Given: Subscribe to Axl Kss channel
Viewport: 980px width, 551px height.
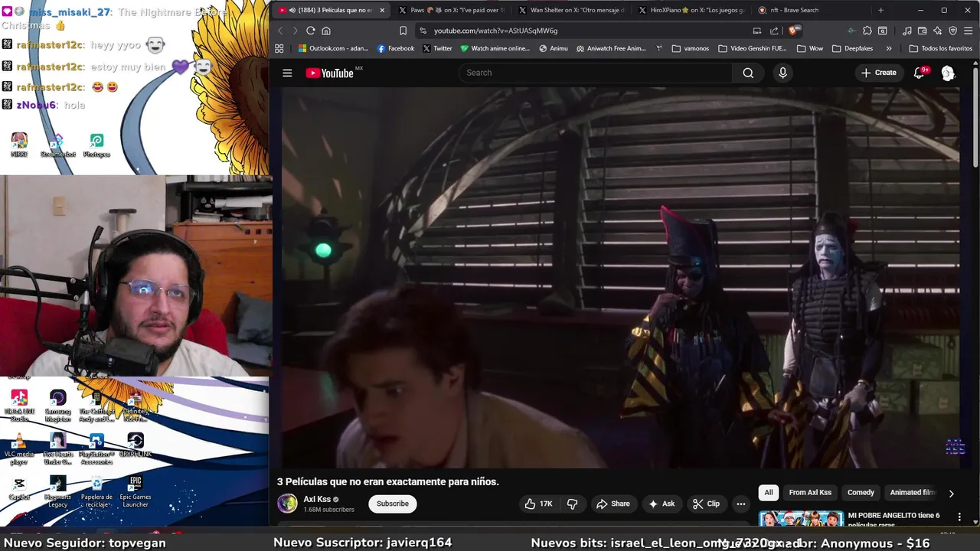Looking at the screenshot, I should 392,504.
